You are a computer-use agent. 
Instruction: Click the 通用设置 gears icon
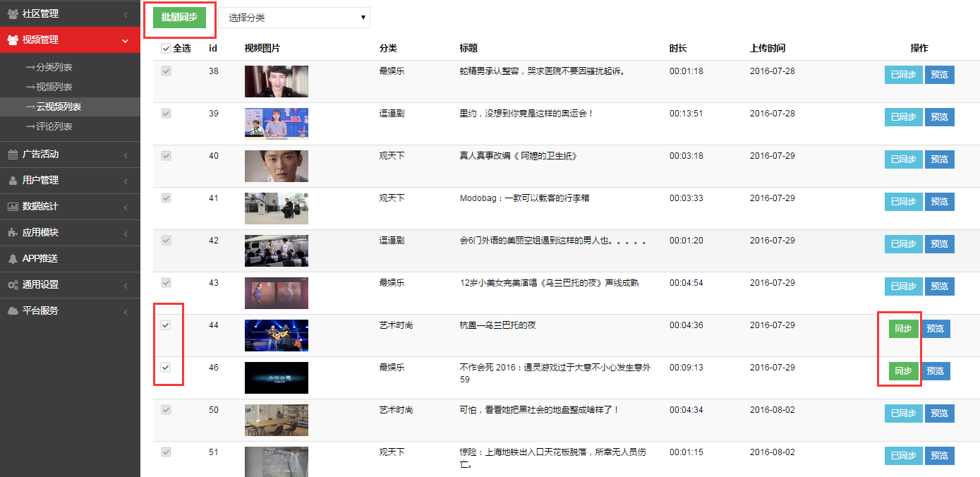pos(13,285)
